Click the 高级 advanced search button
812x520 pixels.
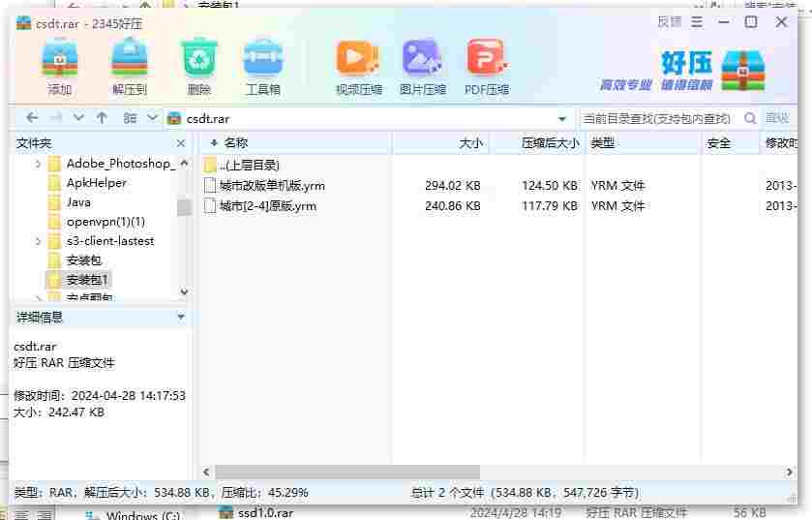777,118
